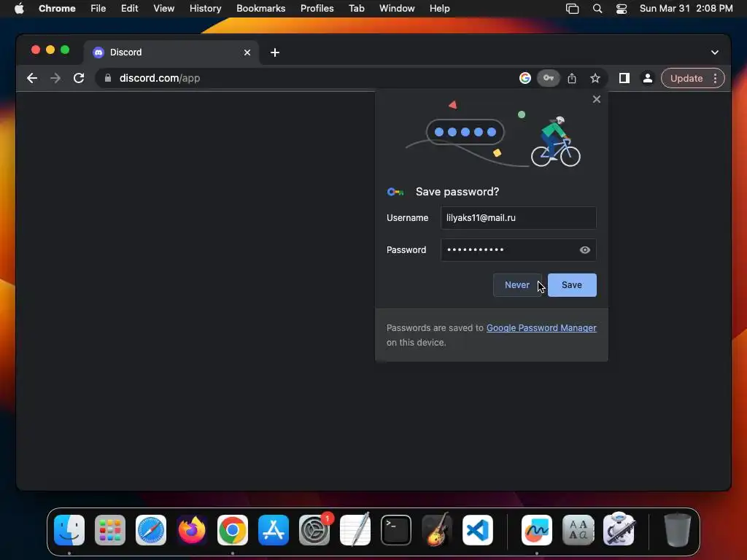Viewport: 747px width, 560px height.
Task: Open Launchpad from the Dock
Action: [x=110, y=530]
